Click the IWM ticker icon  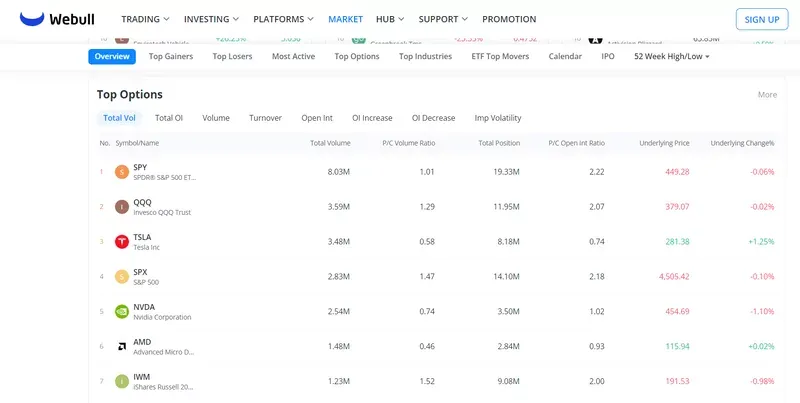click(x=121, y=381)
